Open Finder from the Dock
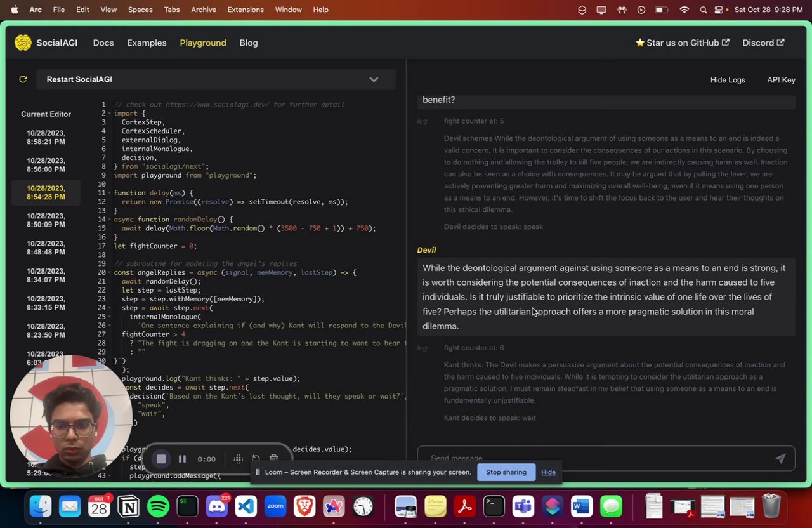This screenshot has height=528, width=812. (41, 506)
